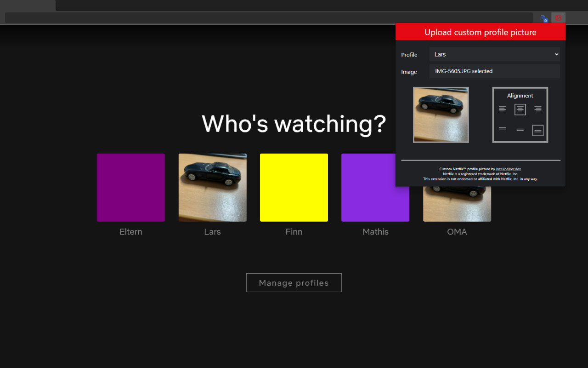588x368 pixels.
Task: Choose the Lars profile with car picture
Action: point(213,188)
